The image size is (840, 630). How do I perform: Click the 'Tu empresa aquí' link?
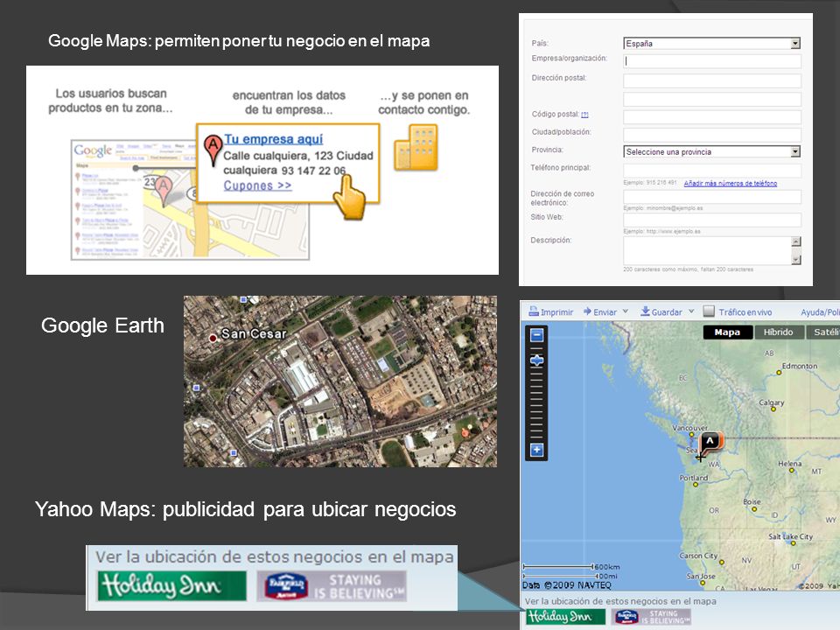click(273, 139)
